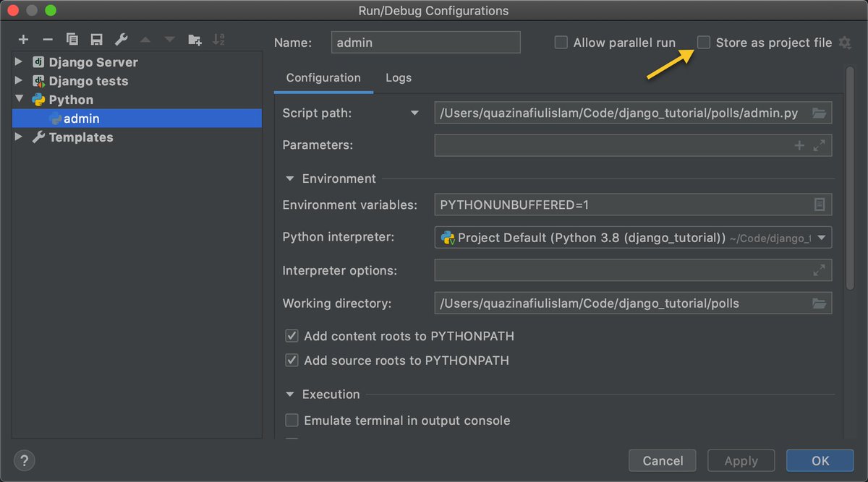Expand the Parameters field editor
The height and width of the screenshot is (482, 868).
coord(819,145)
